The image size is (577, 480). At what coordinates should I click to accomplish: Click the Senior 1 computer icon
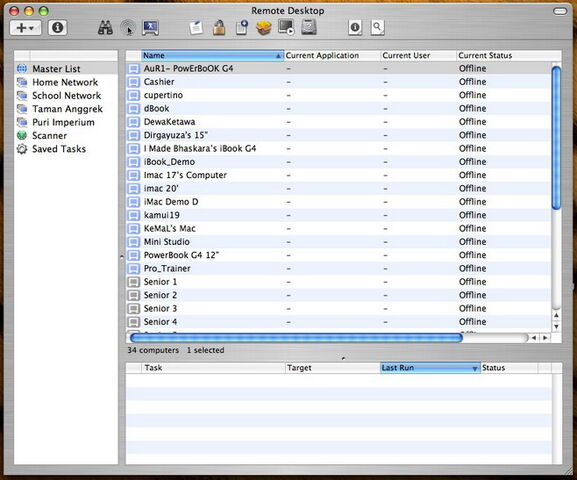pos(134,282)
